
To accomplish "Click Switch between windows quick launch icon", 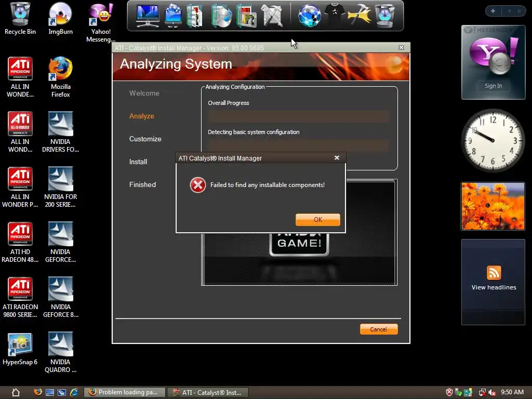I will (x=62, y=393).
